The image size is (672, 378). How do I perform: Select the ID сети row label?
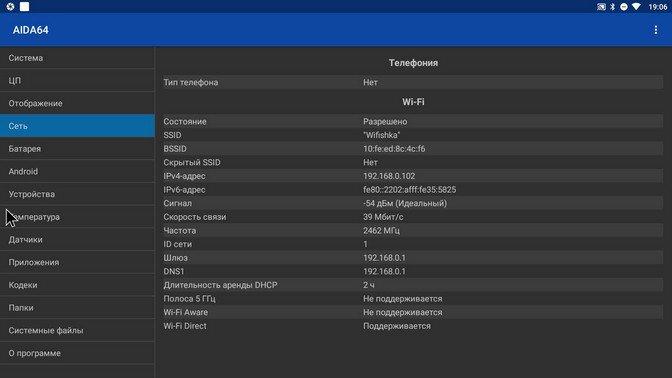[x=177, y=244]
